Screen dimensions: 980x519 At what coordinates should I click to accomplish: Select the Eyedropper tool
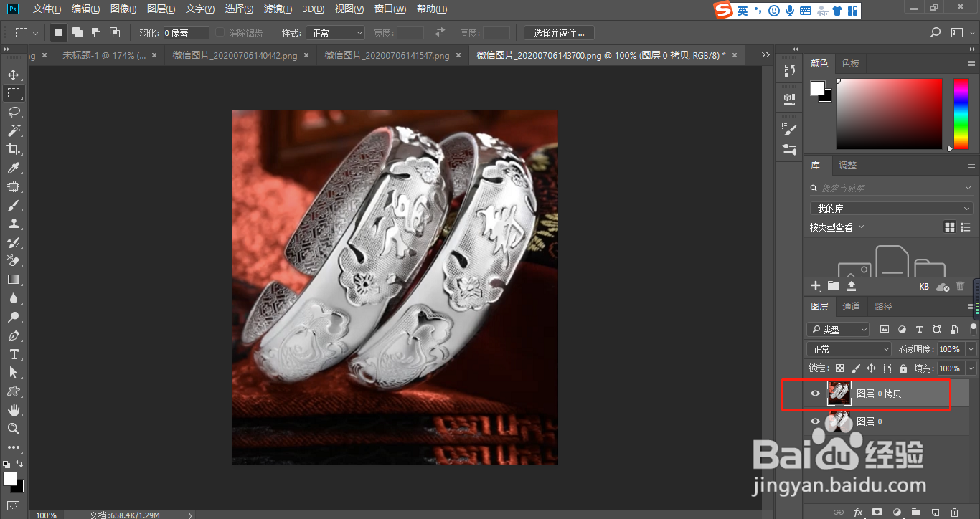(x=14, y=168)
